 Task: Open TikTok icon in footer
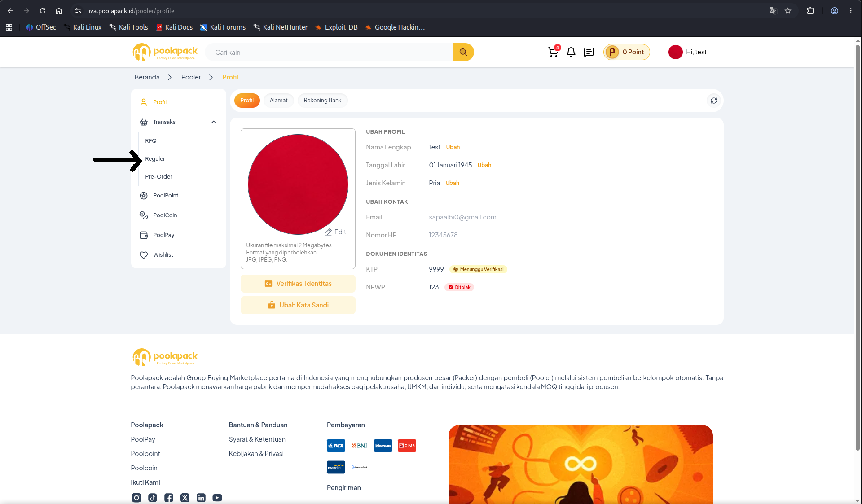153,498
